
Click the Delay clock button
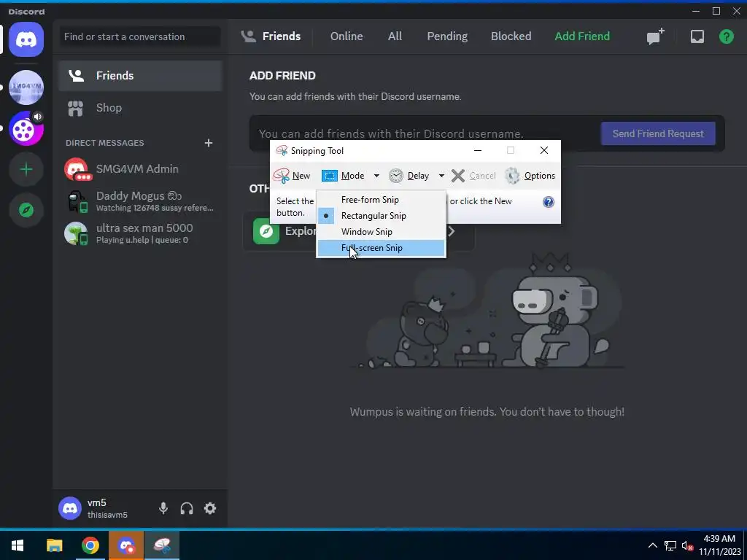tap(409, 176)
